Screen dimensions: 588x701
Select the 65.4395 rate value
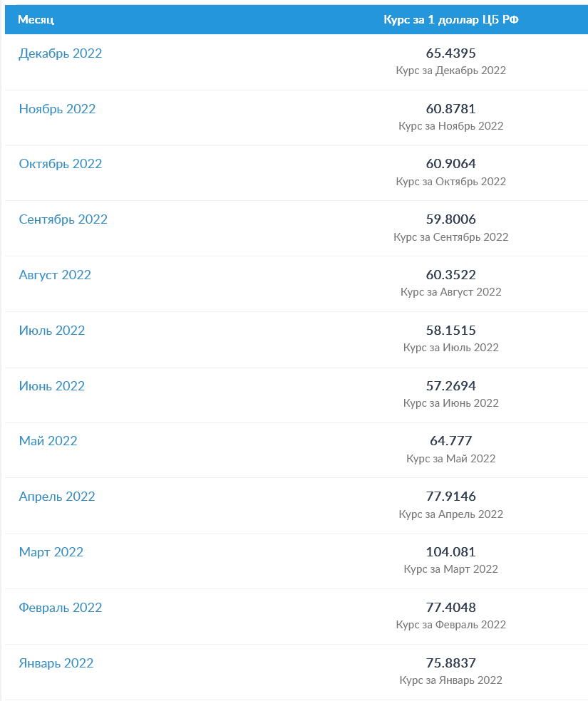tap(450, 53)
